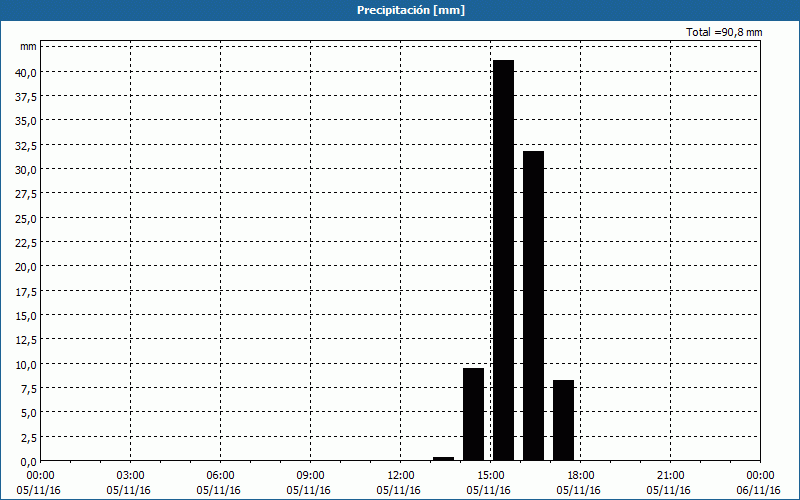Pick the 12,5 vertical axis label
800x500 pixels.
tap(26, 340)
